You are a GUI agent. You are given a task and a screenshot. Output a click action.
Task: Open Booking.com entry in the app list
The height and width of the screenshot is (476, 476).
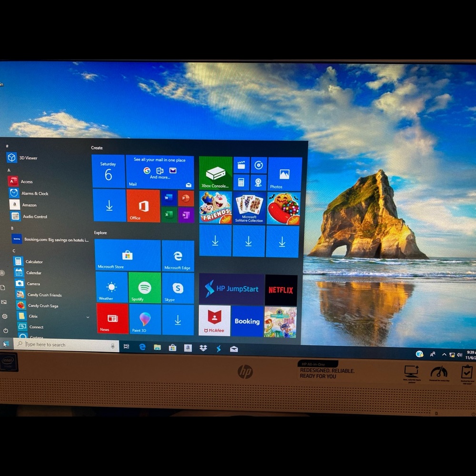(50, 239)
